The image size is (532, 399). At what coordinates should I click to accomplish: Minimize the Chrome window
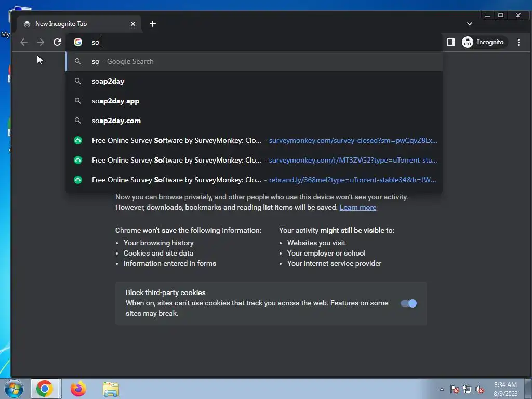click(x=487, y=15)
